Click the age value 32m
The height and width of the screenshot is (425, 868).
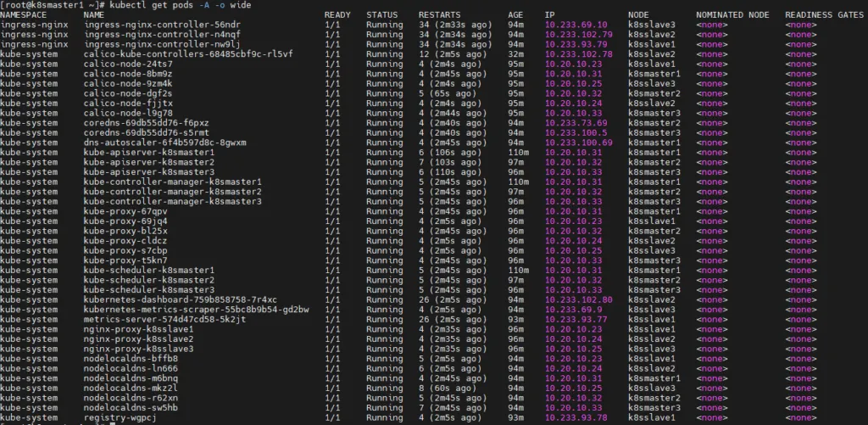point(515,54)
